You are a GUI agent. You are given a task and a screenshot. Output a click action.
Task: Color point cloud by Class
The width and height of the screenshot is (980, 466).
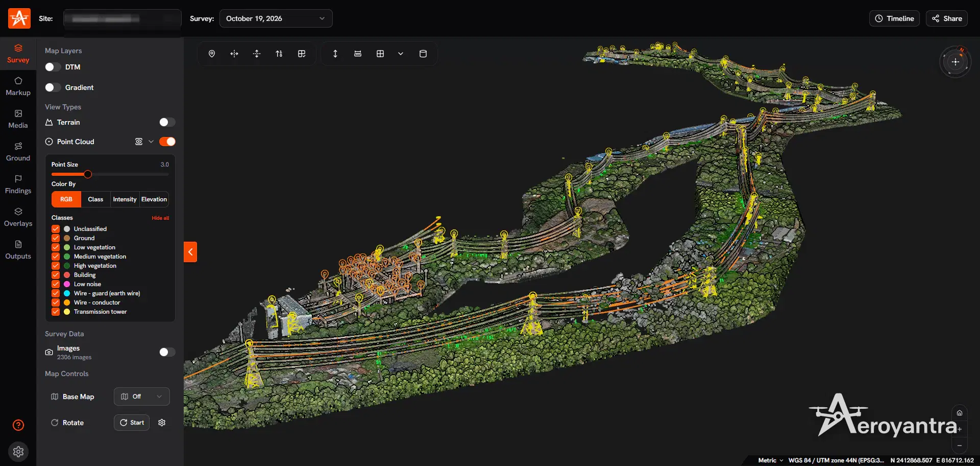click(95, 199)
